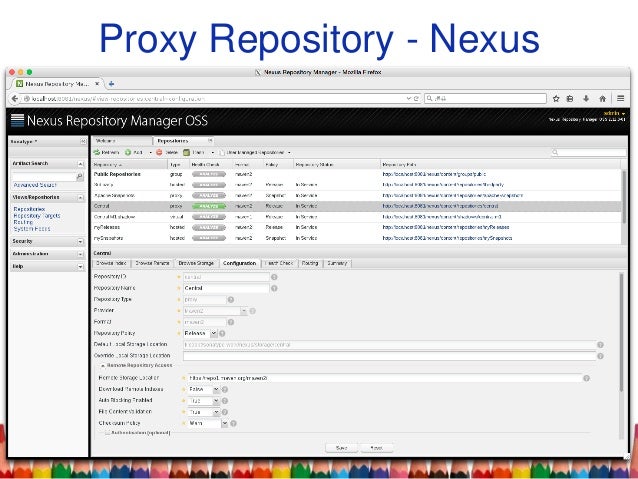638x479 pixels.
Task: Click help icon beside Repository Policy
Action: 222,333
